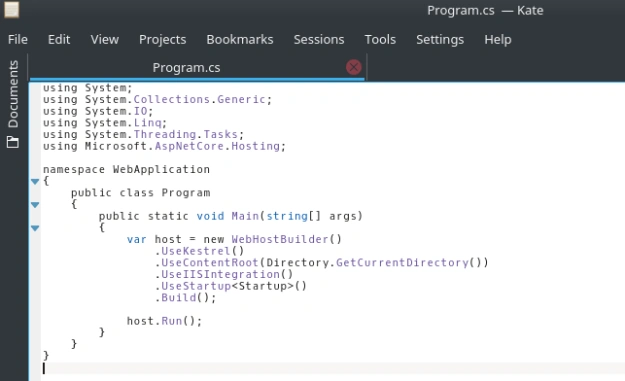The width and height of the screenshot is (625, 381).
Task: Open the File menu
Action: coord(18,39)
